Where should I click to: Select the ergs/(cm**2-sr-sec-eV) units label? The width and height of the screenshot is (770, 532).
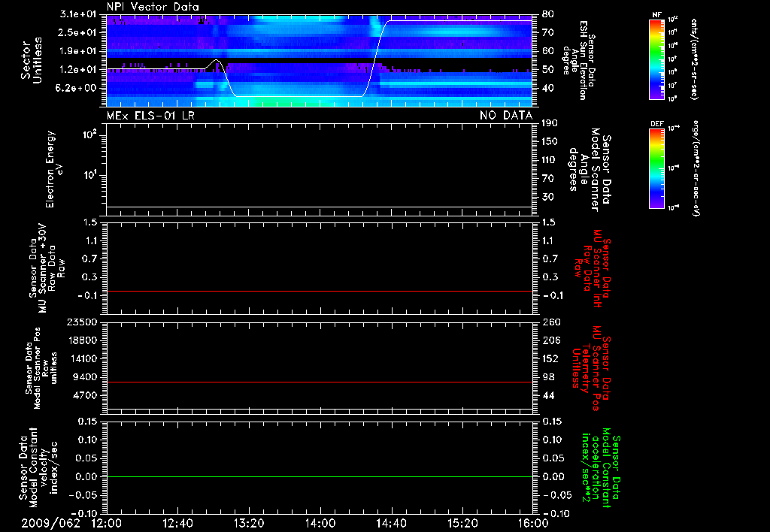tap(696, 168)
